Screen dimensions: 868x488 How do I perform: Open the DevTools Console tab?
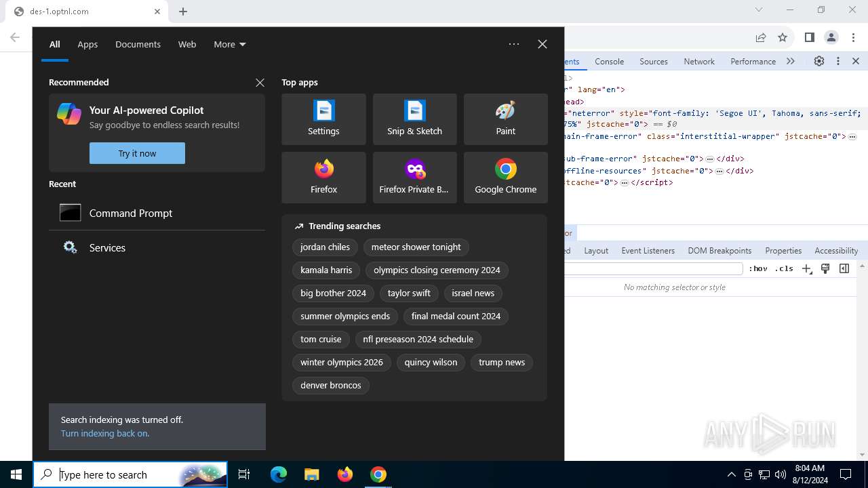coord(609,61)
